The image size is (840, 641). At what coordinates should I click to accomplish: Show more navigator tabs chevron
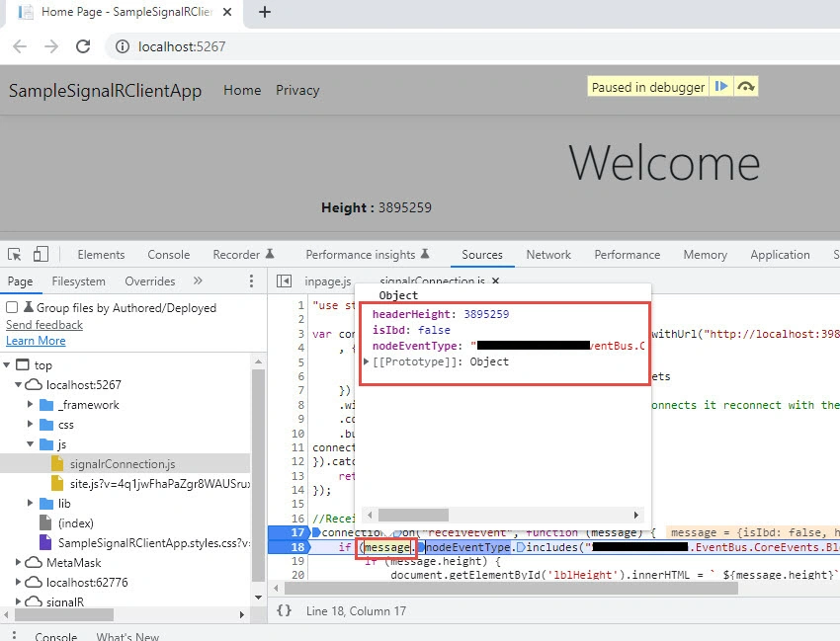pyautogui.click(x=198, y=280)
